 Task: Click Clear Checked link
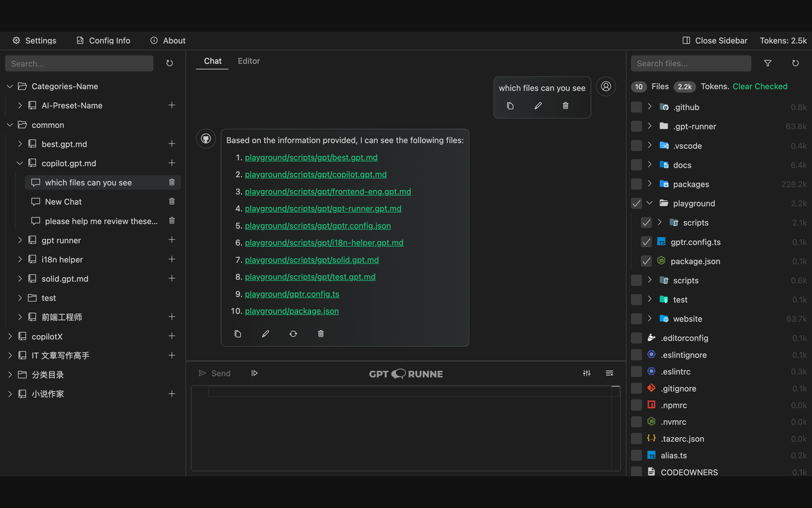[760, 86]
